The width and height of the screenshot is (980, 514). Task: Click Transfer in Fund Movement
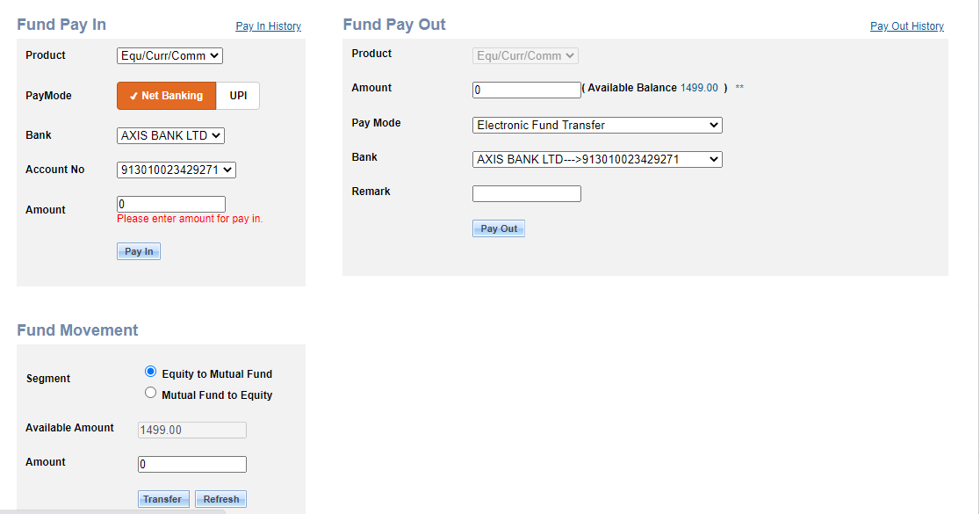(x=162, y=499)
